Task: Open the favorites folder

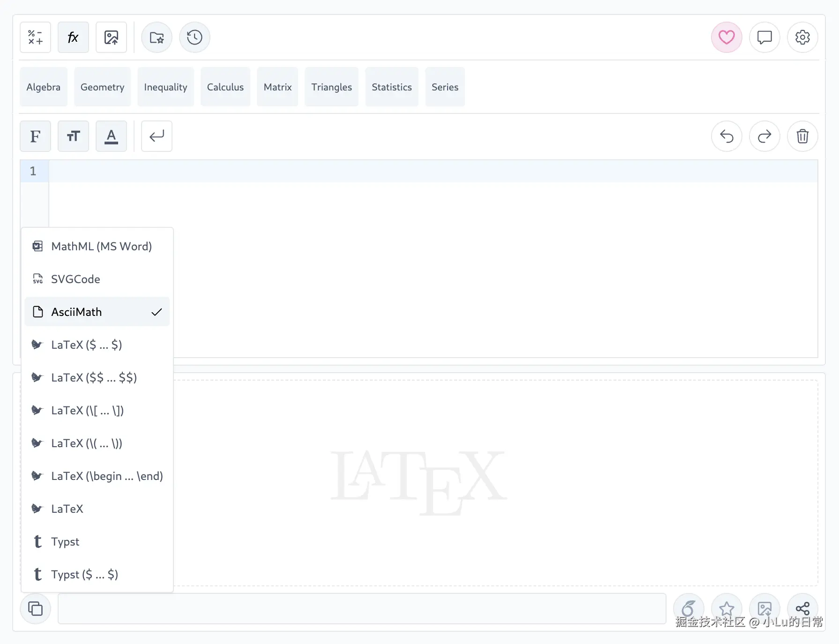Action: tap(157, 37)
